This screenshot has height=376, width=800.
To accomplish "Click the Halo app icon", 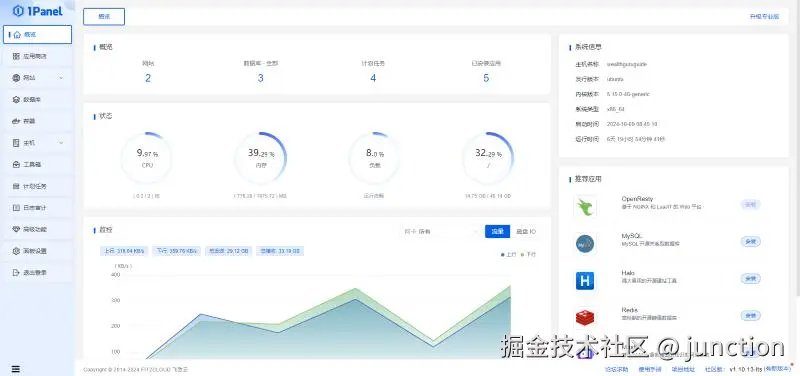I will (x=585, y=281).
